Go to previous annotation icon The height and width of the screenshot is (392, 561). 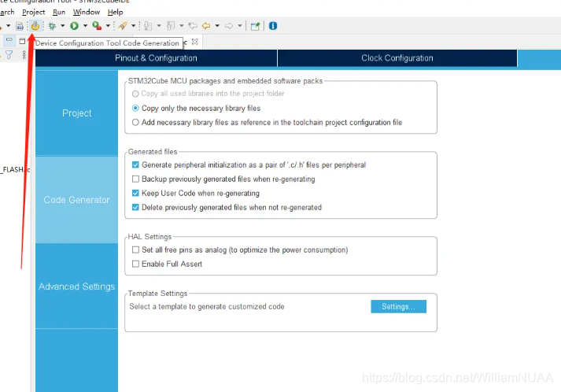pyautogui.click(x=171, y=26)
